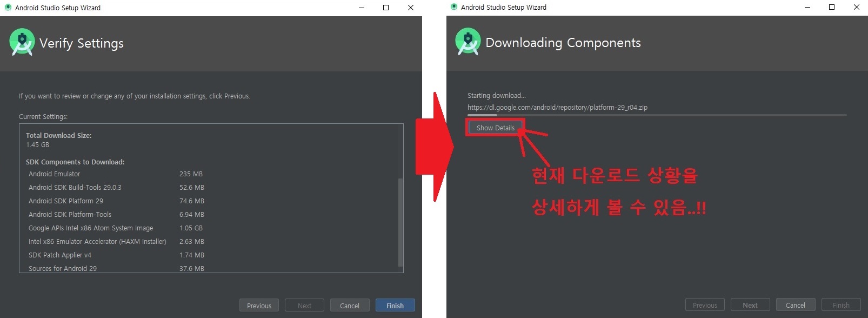Maximize the Downloading Components wizard window

[832, 7]
